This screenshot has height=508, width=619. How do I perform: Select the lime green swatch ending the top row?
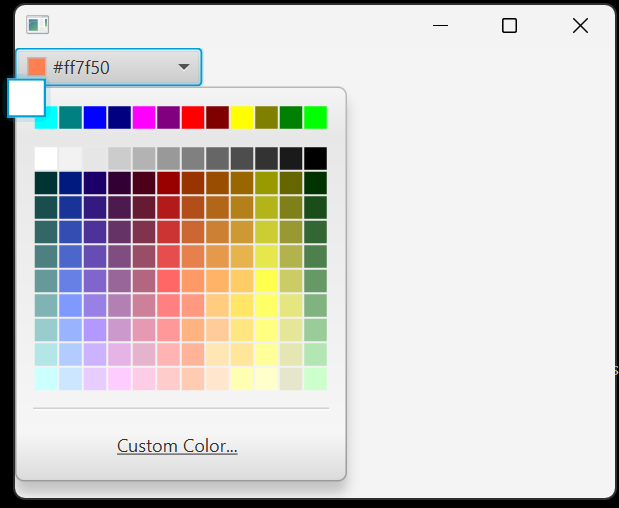pos(315,117)
